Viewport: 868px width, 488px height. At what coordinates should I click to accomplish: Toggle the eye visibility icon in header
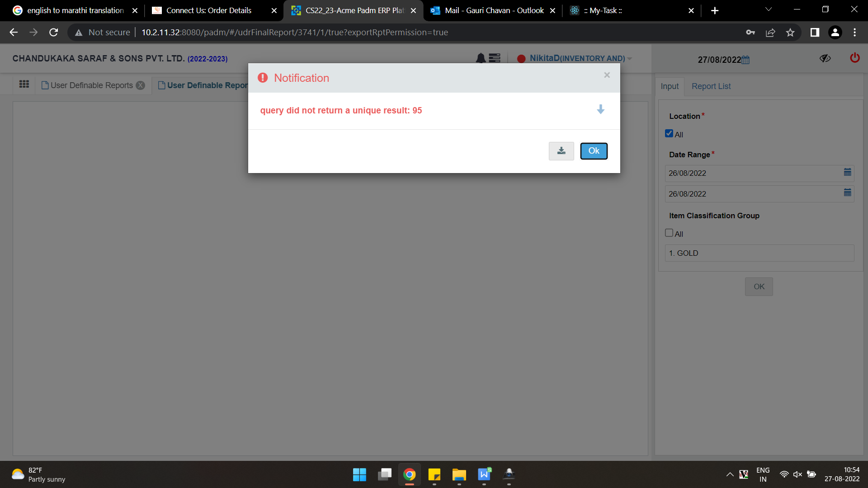(x=825, y=58)
